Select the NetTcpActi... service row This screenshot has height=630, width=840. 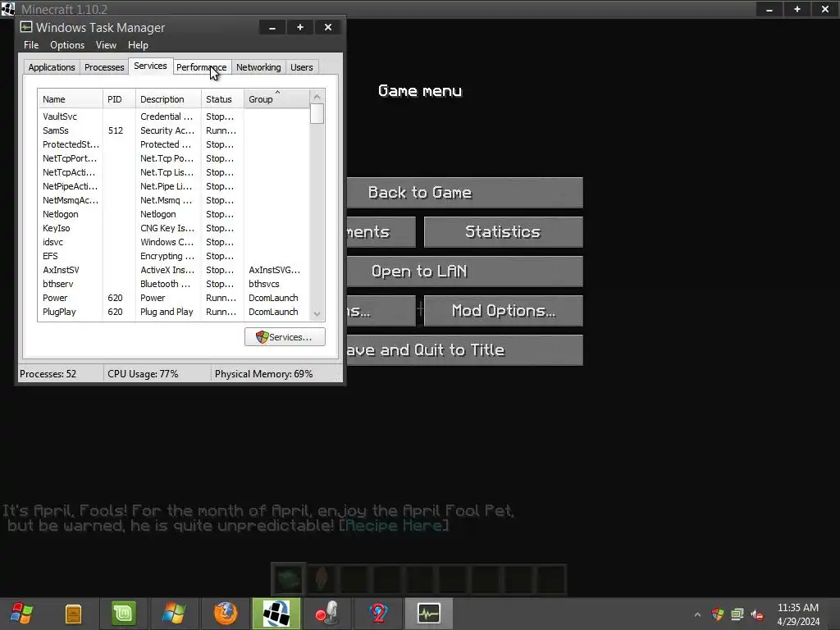coord(174,172)
